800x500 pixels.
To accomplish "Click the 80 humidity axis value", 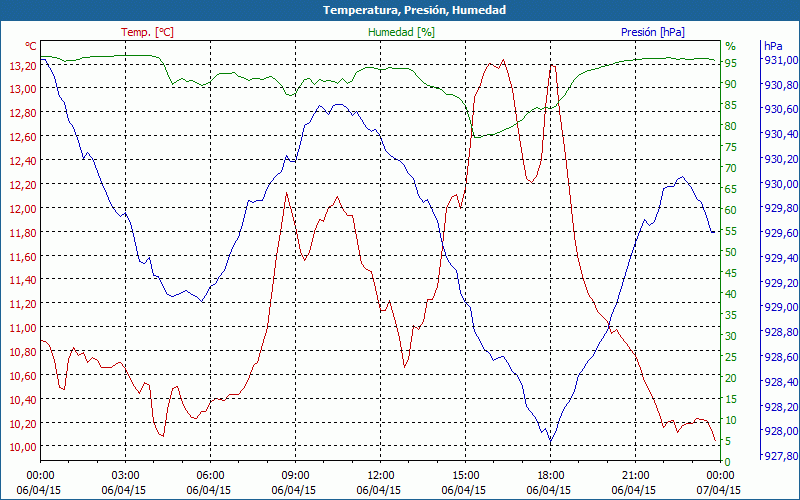I will (731, 126).
